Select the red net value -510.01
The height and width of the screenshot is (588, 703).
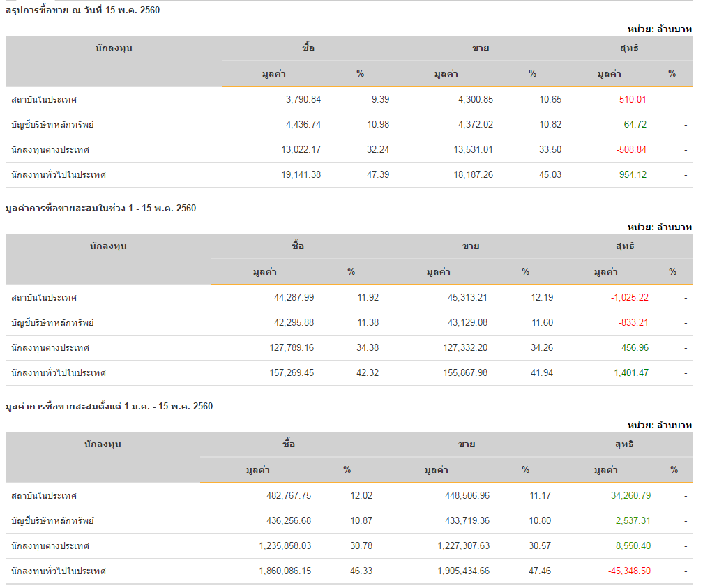631,99
